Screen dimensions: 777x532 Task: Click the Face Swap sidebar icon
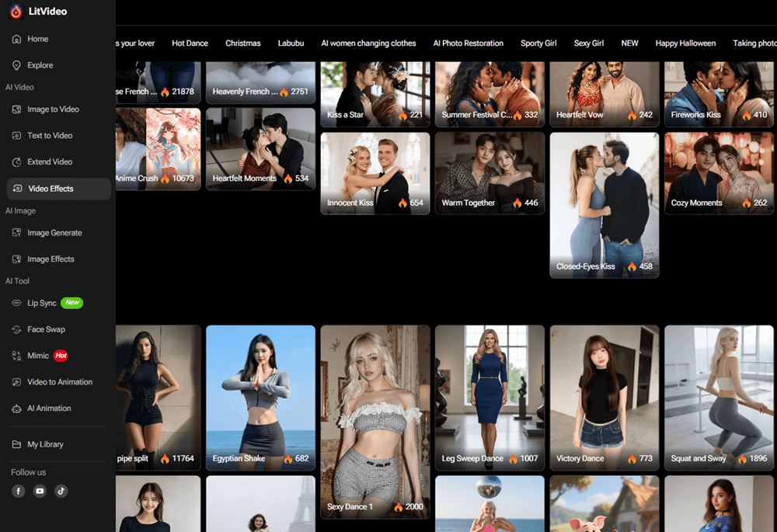(x=17, y=329)
